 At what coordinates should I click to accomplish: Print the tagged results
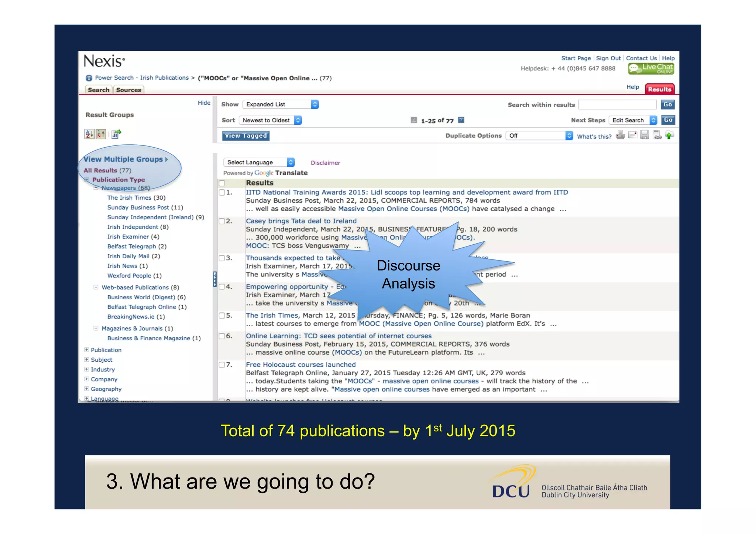[621, 135]
